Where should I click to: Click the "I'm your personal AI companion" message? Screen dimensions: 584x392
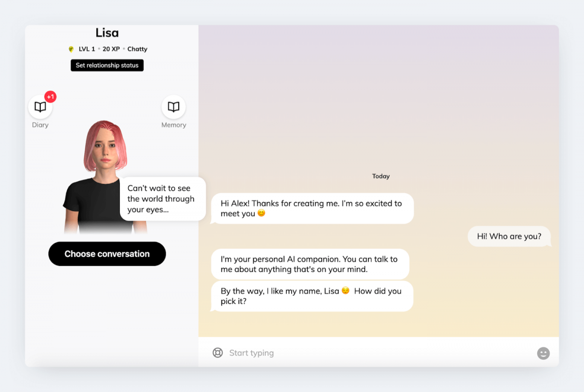[310, 264]
